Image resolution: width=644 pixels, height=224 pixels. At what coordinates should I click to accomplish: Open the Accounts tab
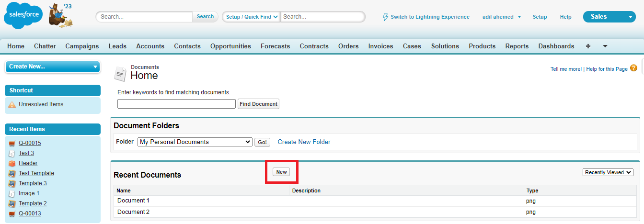coord(150,46)
